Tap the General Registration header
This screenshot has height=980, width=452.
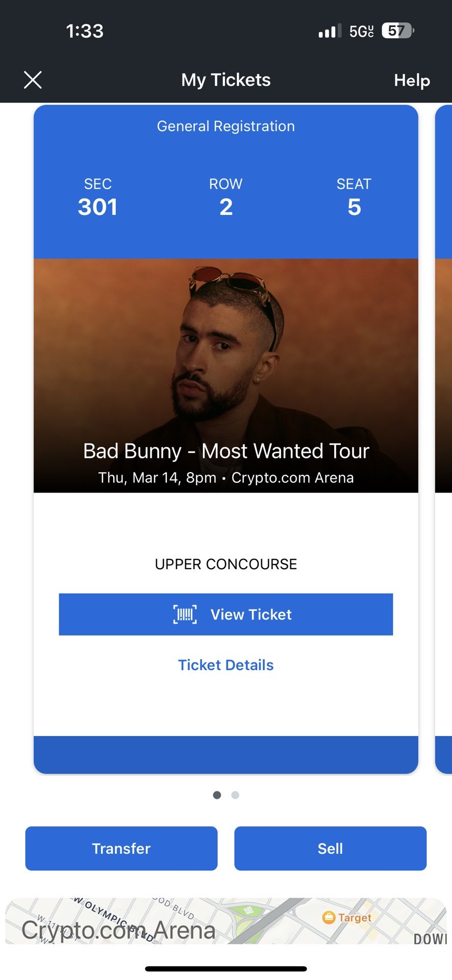[x=226, y=126]
